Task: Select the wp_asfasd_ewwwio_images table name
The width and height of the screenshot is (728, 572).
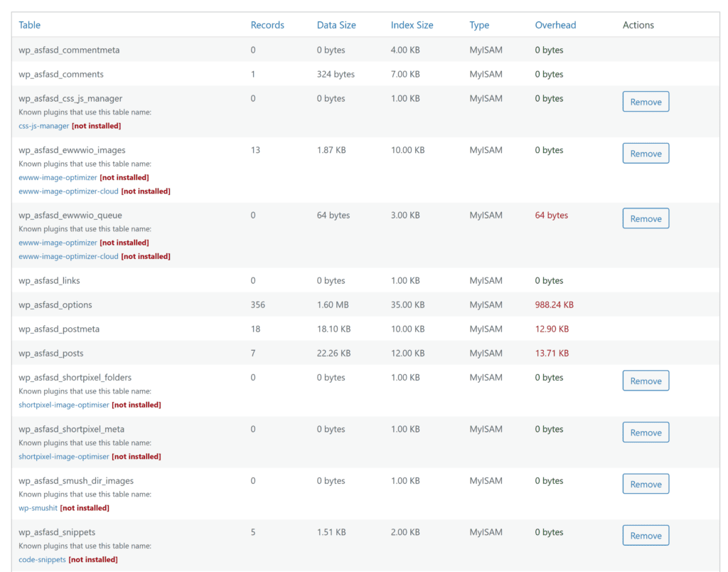Action: (72, 150)
